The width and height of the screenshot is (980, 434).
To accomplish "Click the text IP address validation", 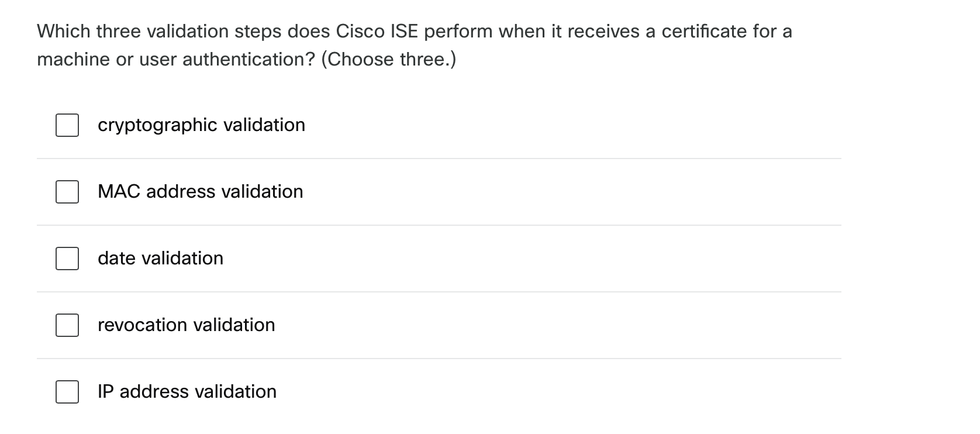I will [187, 392].
